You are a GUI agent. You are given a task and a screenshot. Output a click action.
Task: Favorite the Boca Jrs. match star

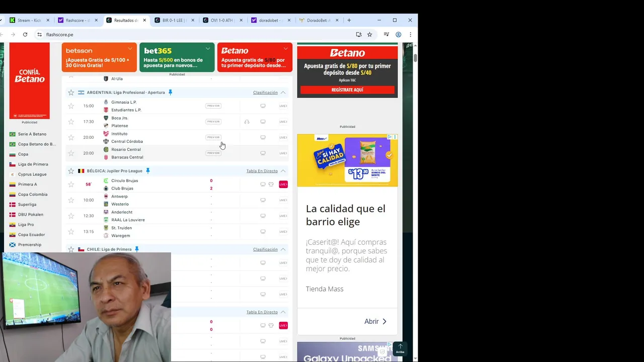[71, 122]
